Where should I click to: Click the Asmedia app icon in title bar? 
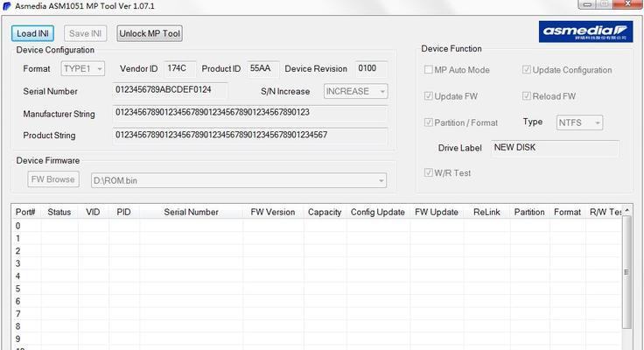click(7, 6)
